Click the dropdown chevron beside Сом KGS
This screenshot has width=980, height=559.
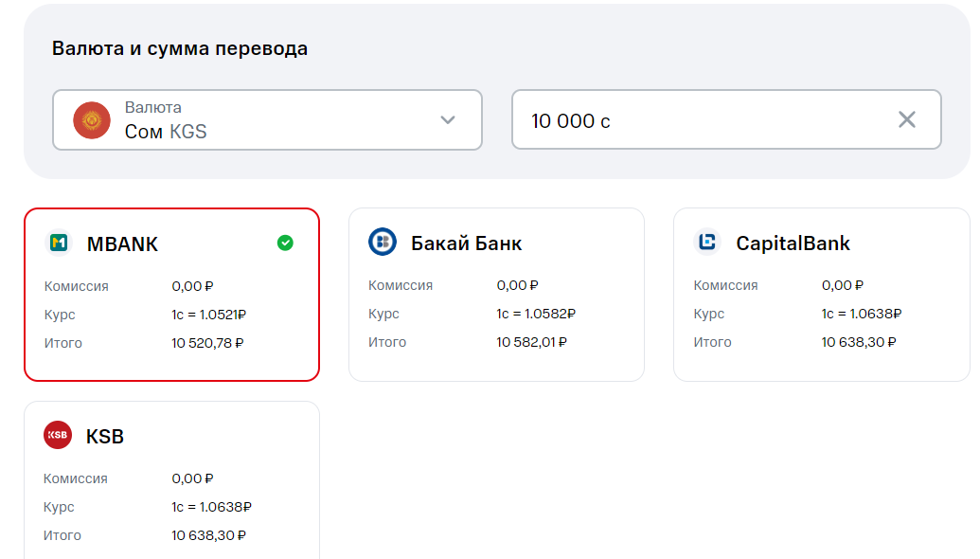pos(448,119)
